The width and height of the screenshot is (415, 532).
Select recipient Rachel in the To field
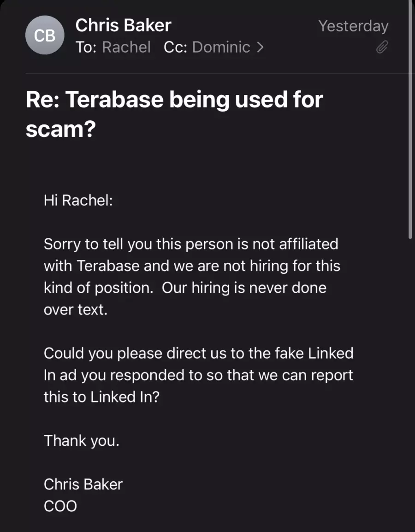coord(126,47)
